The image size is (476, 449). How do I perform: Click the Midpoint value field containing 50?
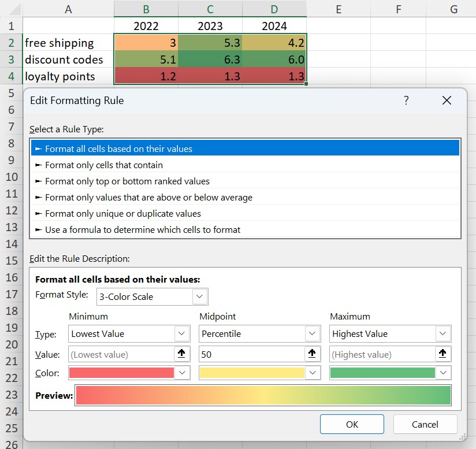click(252, 354)
